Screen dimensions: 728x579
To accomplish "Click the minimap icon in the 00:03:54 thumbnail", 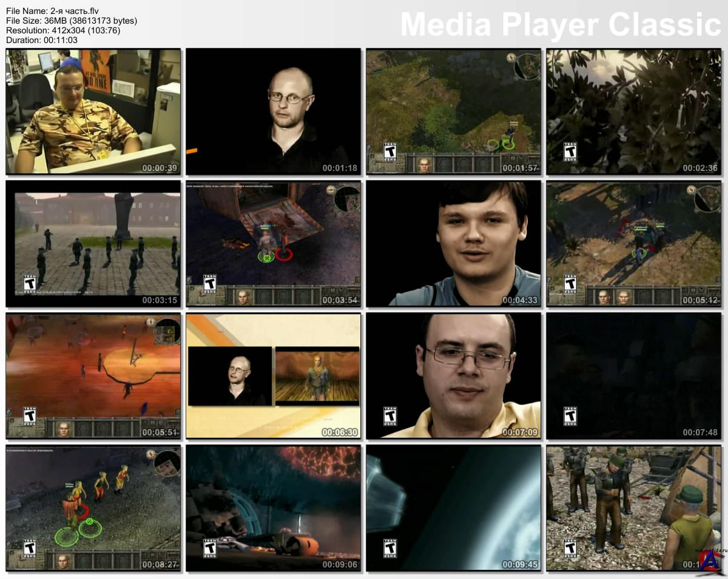I will coord(347,199).
